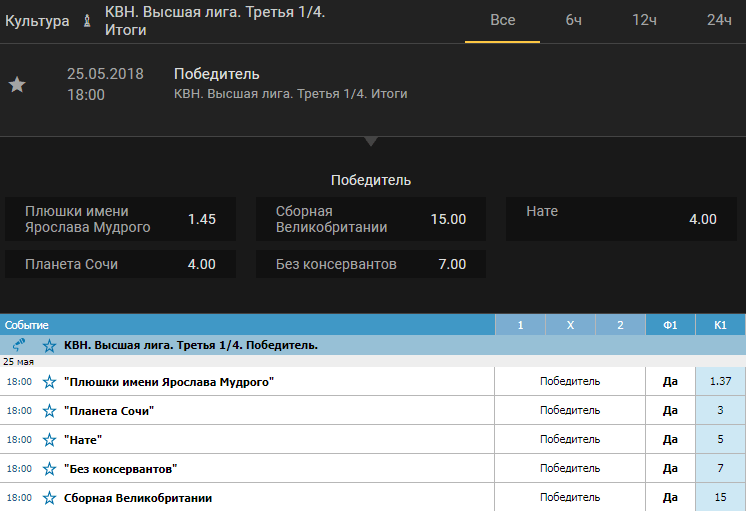The image size is (746, 511).
Task: Select the 6ч time filter tab
Action: (573, 20)
